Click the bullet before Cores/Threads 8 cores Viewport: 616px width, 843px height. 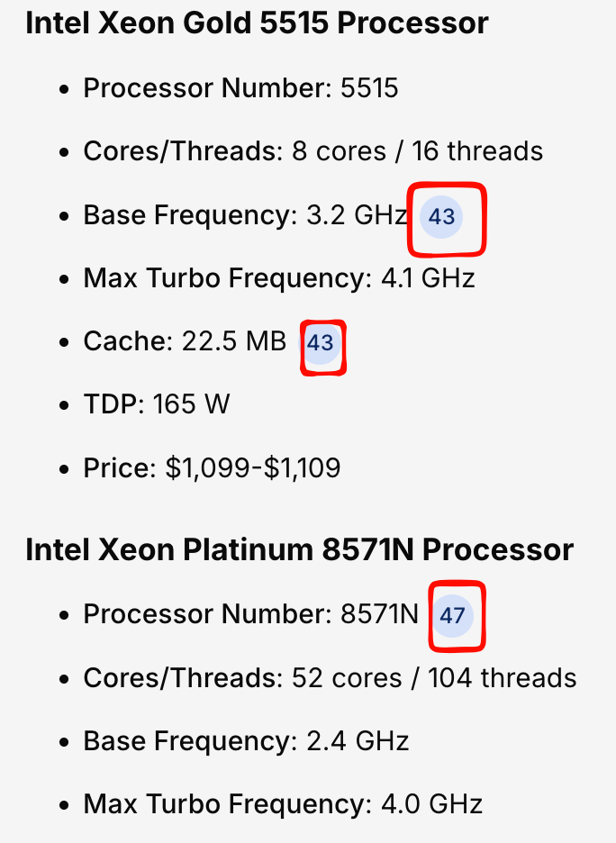[63, 152]
